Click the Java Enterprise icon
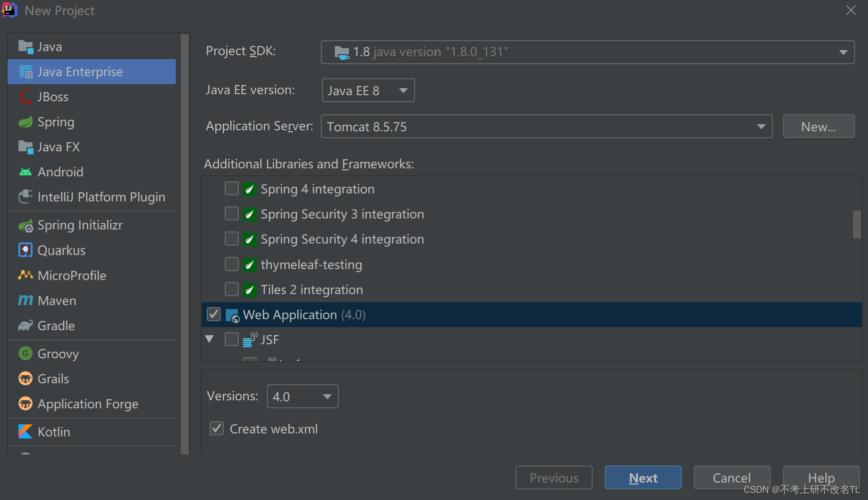The image size is (868, 500). pyautogui.click(x=26, y=72)
